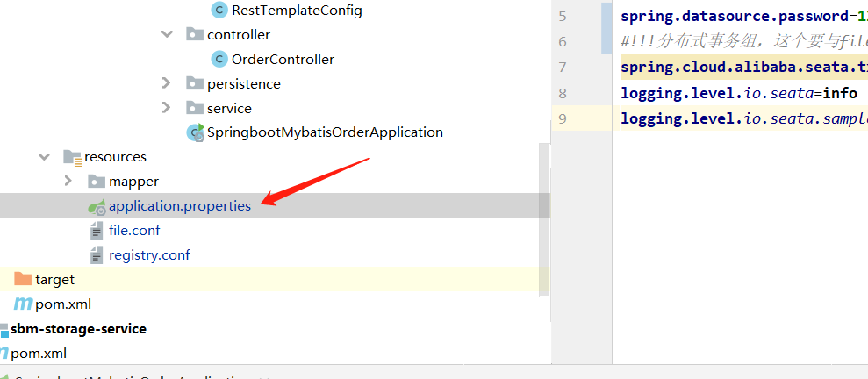Expand the mapper folder

(68, 181)
